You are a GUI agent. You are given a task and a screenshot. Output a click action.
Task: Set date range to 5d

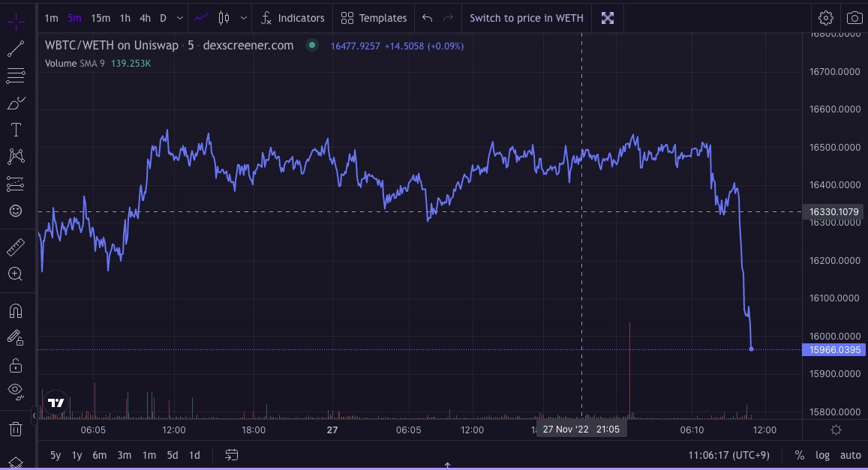(x=172, y=455)
